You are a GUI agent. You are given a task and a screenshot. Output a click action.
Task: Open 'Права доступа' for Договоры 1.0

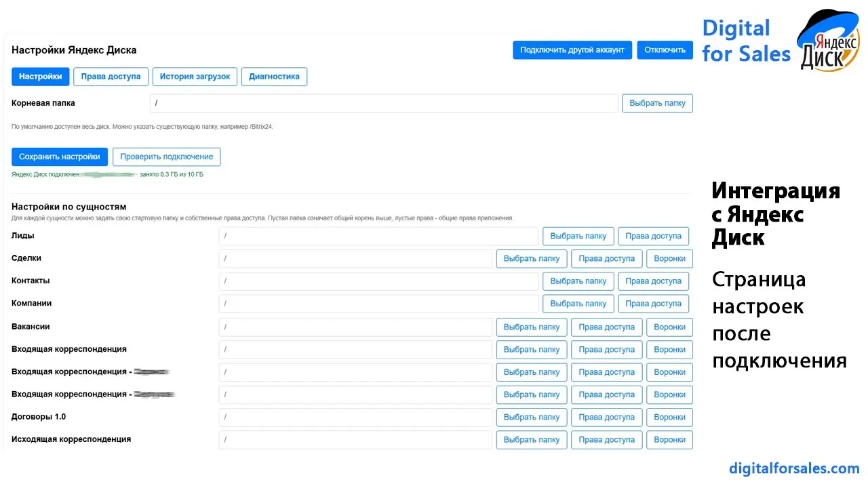tap(607, 418)
